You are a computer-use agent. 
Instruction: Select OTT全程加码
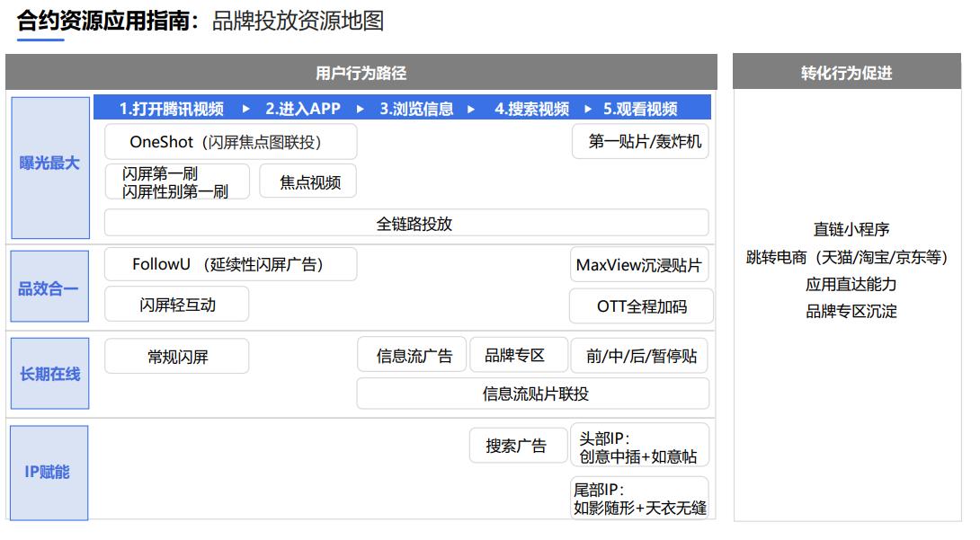[x=641, y=306]
